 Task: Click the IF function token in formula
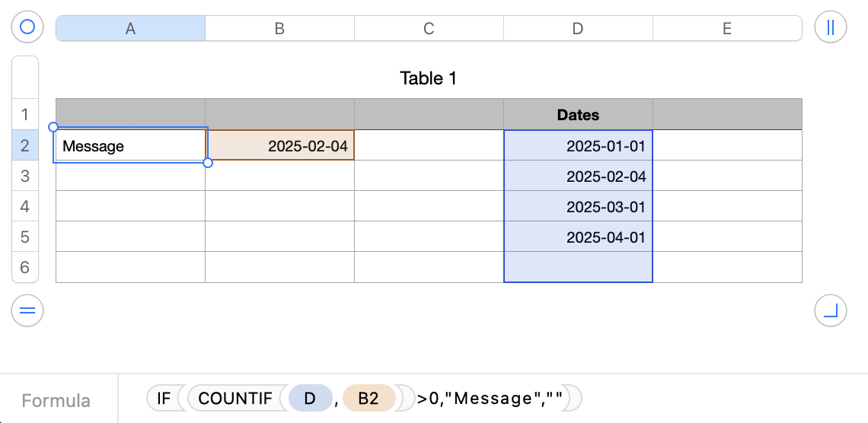click(x=163, y=398)
